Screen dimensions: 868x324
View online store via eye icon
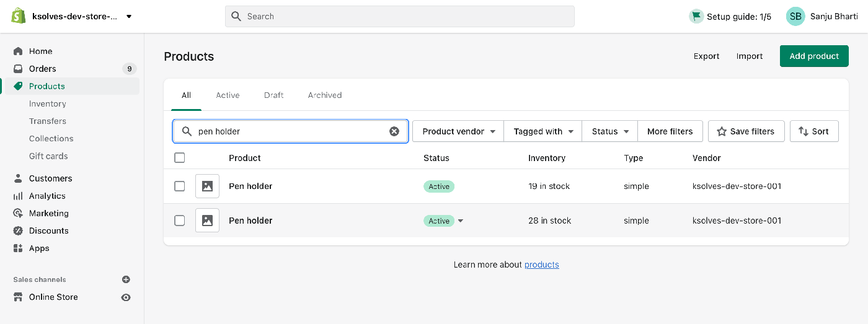coord(126,297)
